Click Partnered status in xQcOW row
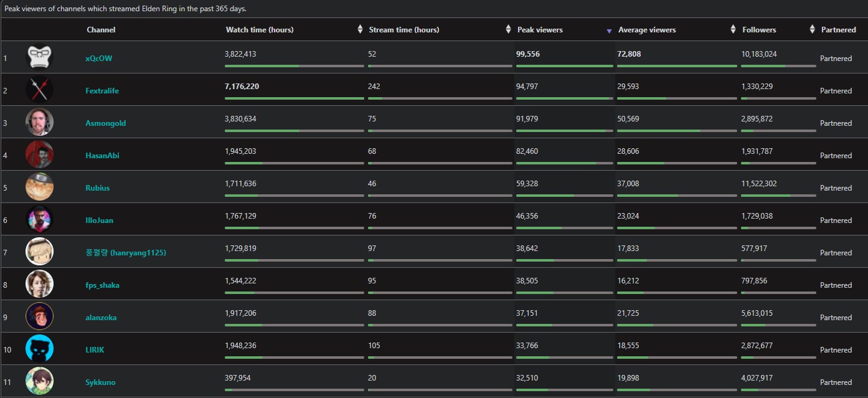This screenshot has height=398, width=868. pos(836,59)
